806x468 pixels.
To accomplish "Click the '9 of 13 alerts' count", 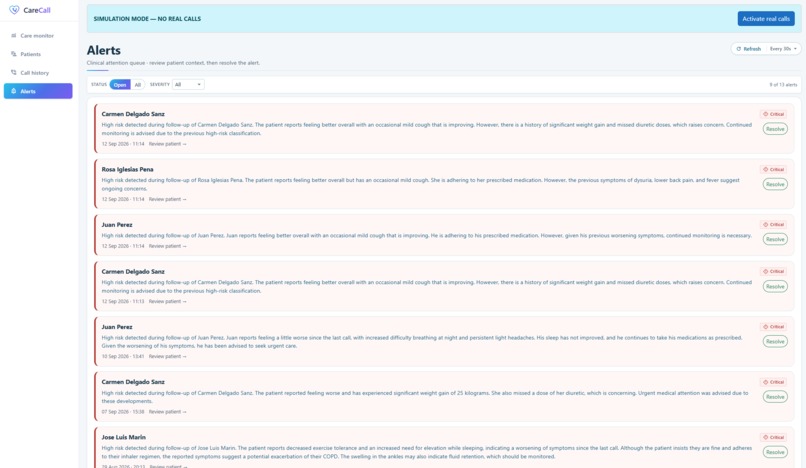I will pos(783,85).
